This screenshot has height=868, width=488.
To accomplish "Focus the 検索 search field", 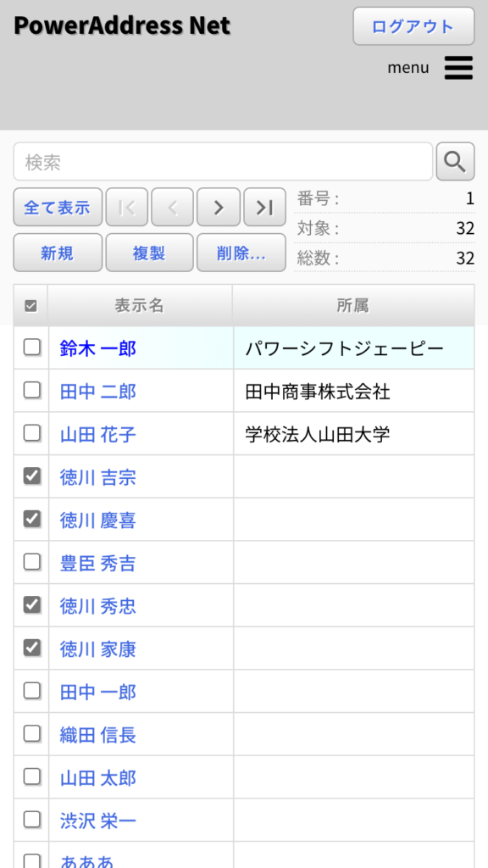I will tap(223, 162).
